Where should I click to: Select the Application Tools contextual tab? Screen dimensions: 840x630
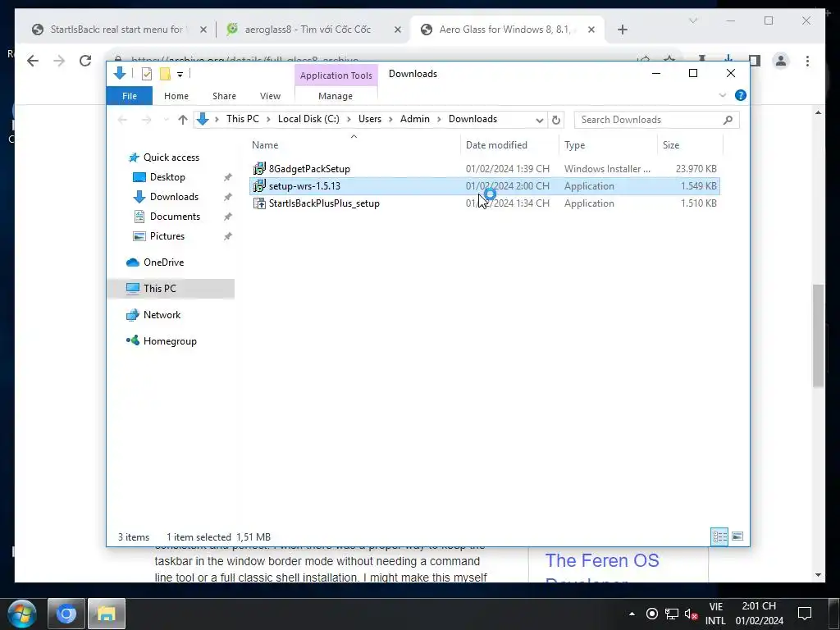[x=336, y=75]
